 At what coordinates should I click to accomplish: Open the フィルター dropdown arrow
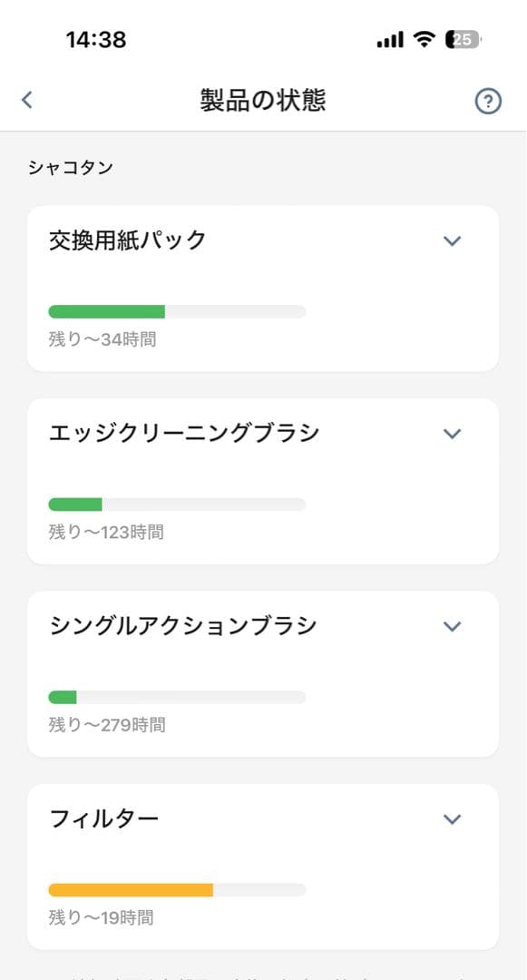(x=451, y=818)
